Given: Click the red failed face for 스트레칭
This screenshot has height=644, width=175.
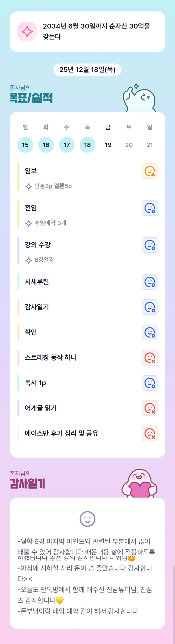Looking at the screenshot, I should (149, 357).
